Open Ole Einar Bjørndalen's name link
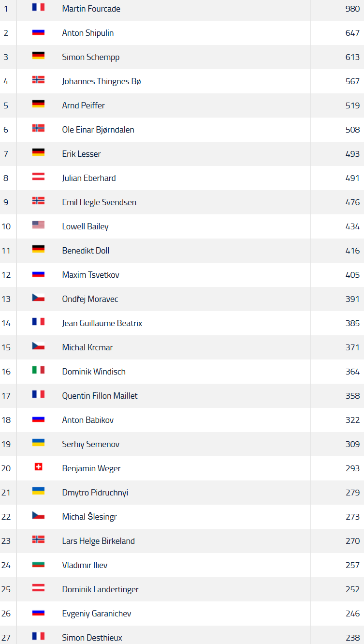This screenshot has width=364, height=644. (x=98, y=130)
